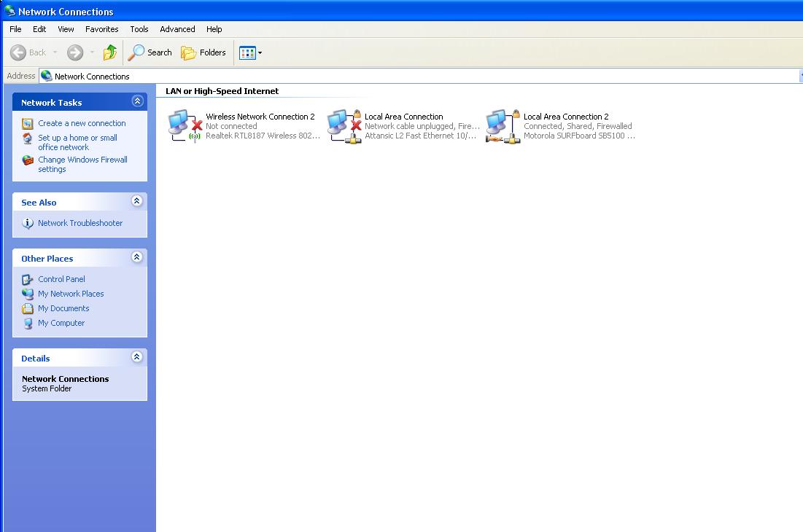The height and width of the screenshot is (532, 803).
Task: Toggle the Folders pane button
Action: 203,52
